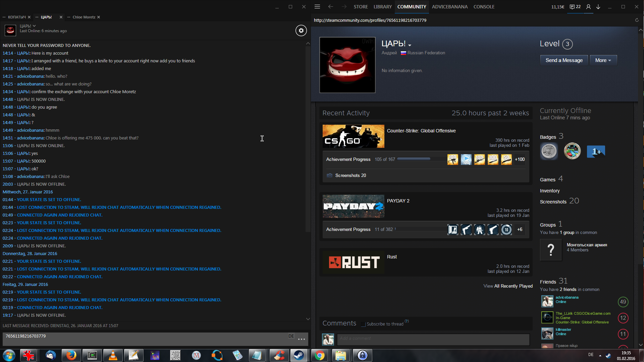Expand the More dropdown on the profile

coord(603,60)
